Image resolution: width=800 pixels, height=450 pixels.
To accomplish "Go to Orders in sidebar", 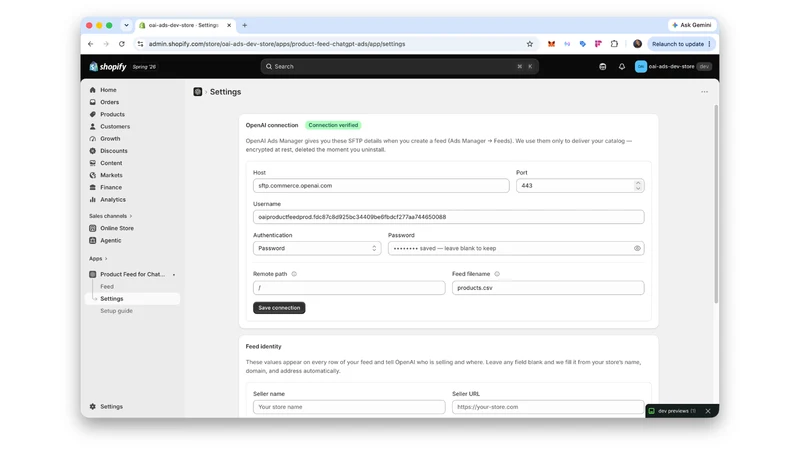I will pyautogui.click(x=109, y=102).
